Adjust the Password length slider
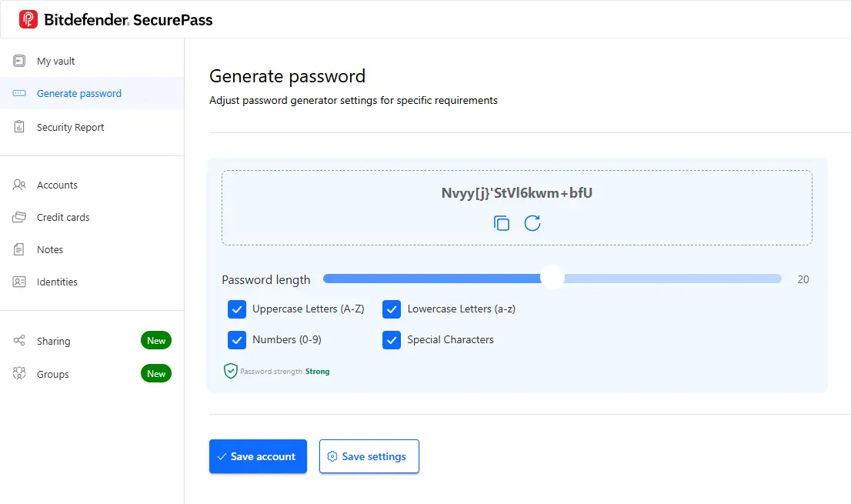This screenshot has height=504, width=851. pos(552,279)
